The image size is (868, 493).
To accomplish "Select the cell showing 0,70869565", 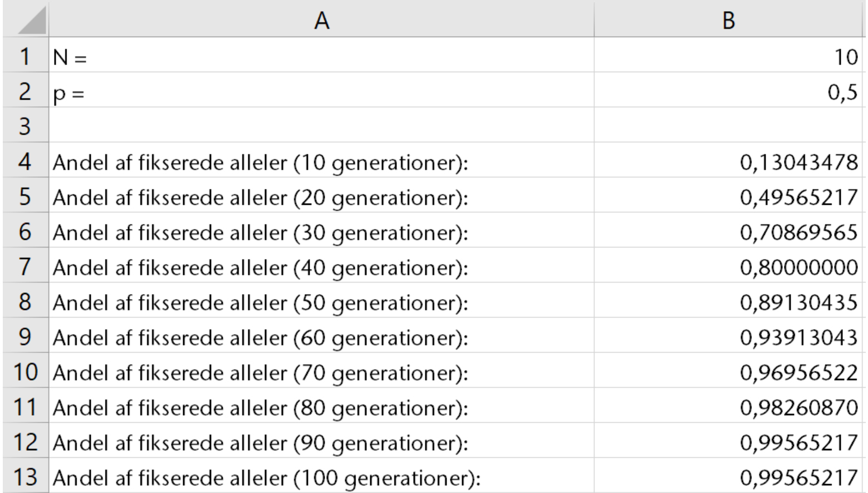I will coord(729,232).
